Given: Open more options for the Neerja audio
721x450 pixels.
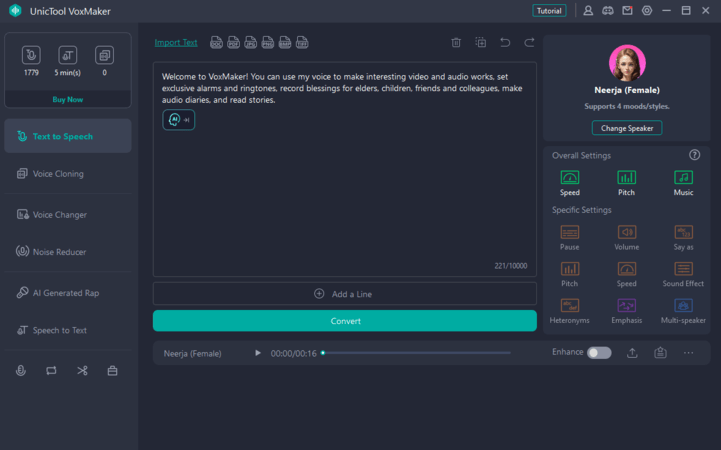Looking at the screenshot, I should (x=688, y=353).
